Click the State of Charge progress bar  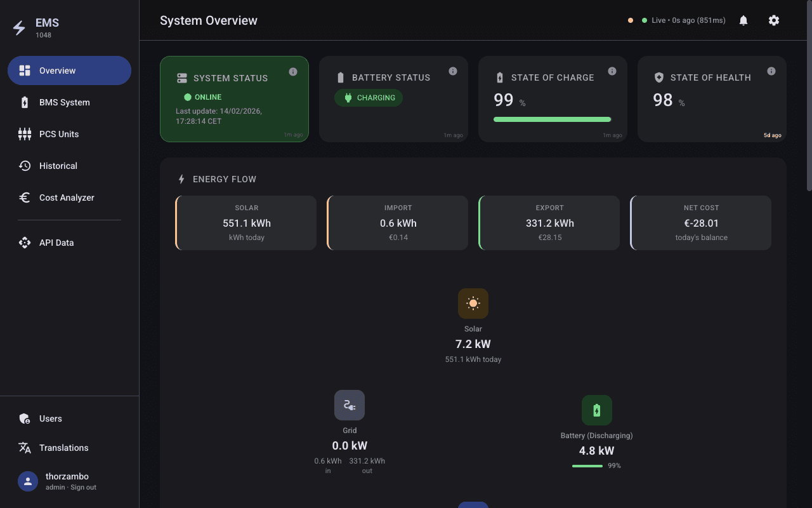tap(552, 119)
